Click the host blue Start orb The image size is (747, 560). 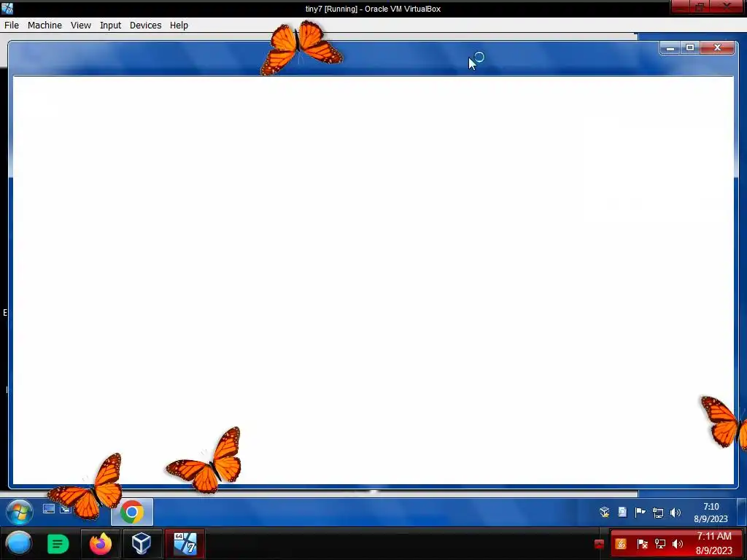click(19, 543)
